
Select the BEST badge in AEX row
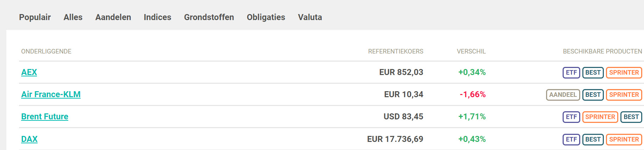pos(593,73)
